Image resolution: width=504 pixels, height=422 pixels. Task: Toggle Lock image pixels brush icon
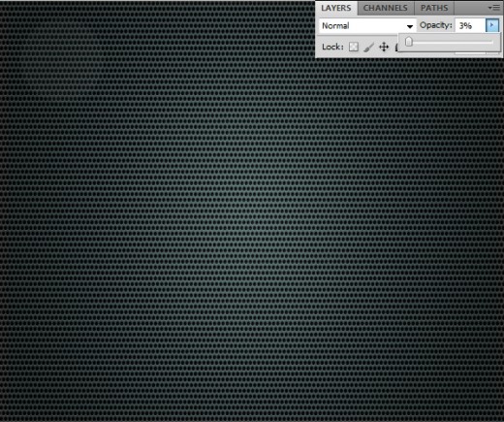pos(368,48)
